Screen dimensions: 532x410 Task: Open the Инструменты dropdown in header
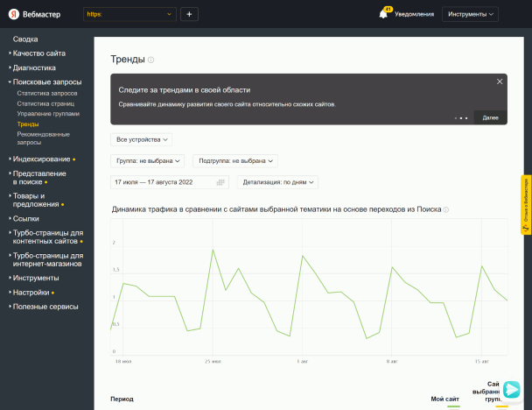(472, 14)
